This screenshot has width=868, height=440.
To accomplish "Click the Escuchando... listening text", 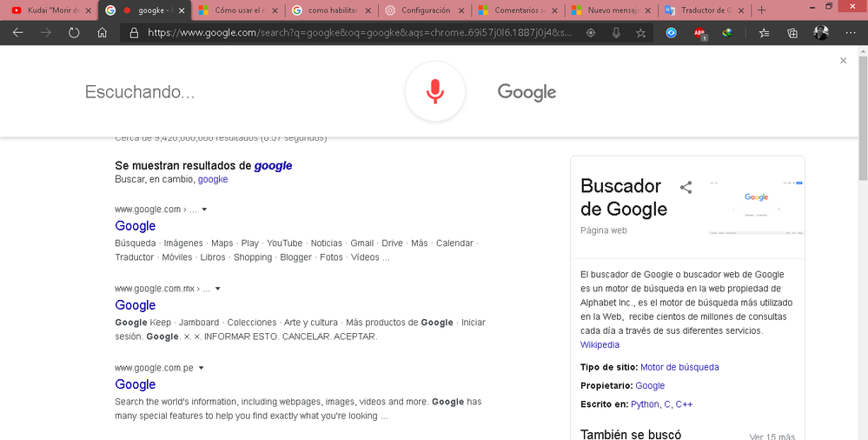I will tap(140, 92).
